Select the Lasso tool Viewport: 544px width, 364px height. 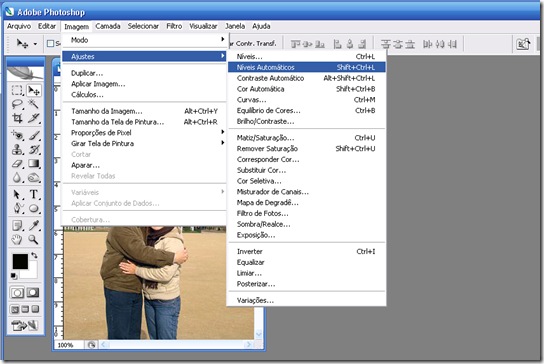pos(17,104)
